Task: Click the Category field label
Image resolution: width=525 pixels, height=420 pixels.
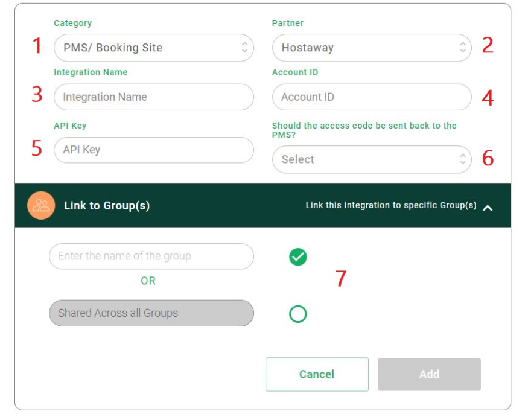Action: (72, 23)
